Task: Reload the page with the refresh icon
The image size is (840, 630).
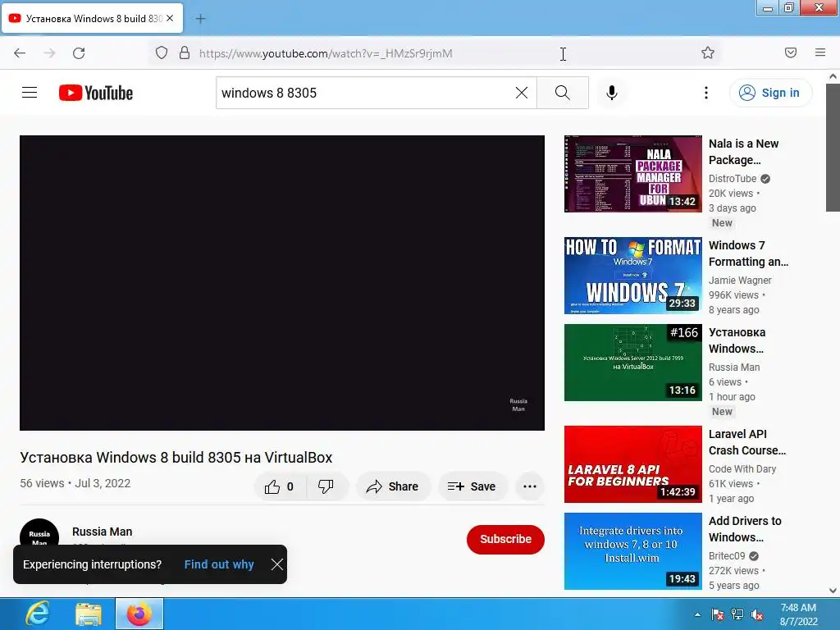Action: coord(79,53)
